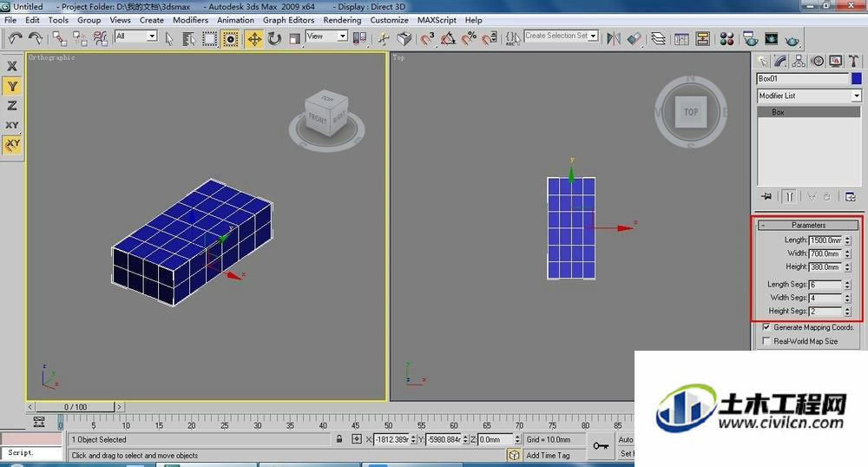Image resolution: width=868 pixels, height=467 pixels.
Task: Open the Graph Editors menu
Action: [288, 20]
